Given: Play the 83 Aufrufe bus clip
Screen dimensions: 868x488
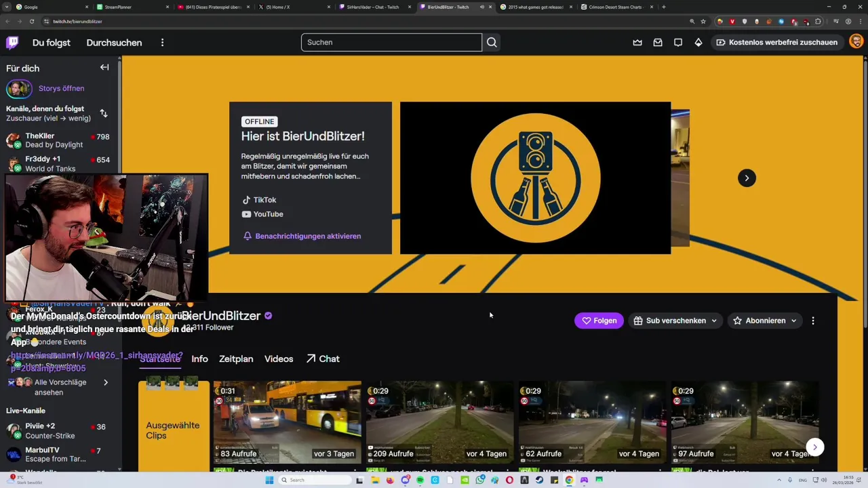Looking at the screenshot, I should coord(288,422).
